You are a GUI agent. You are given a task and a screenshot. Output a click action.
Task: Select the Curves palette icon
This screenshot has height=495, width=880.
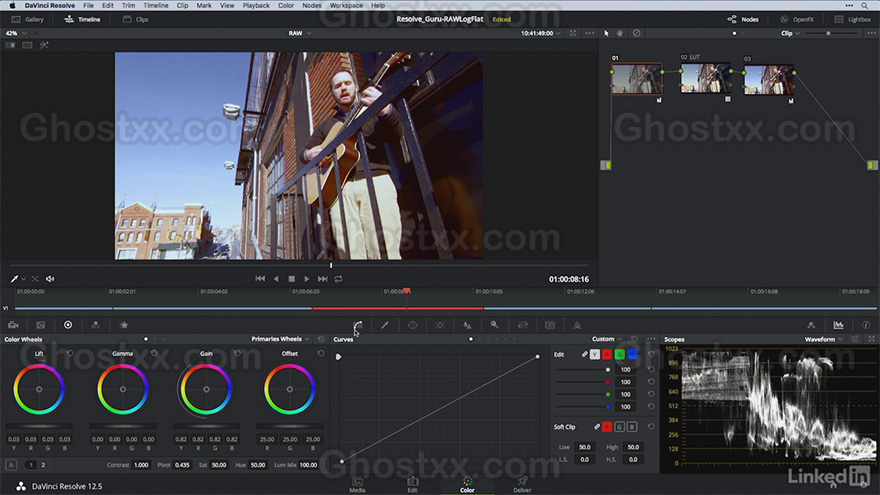[358, 325]
